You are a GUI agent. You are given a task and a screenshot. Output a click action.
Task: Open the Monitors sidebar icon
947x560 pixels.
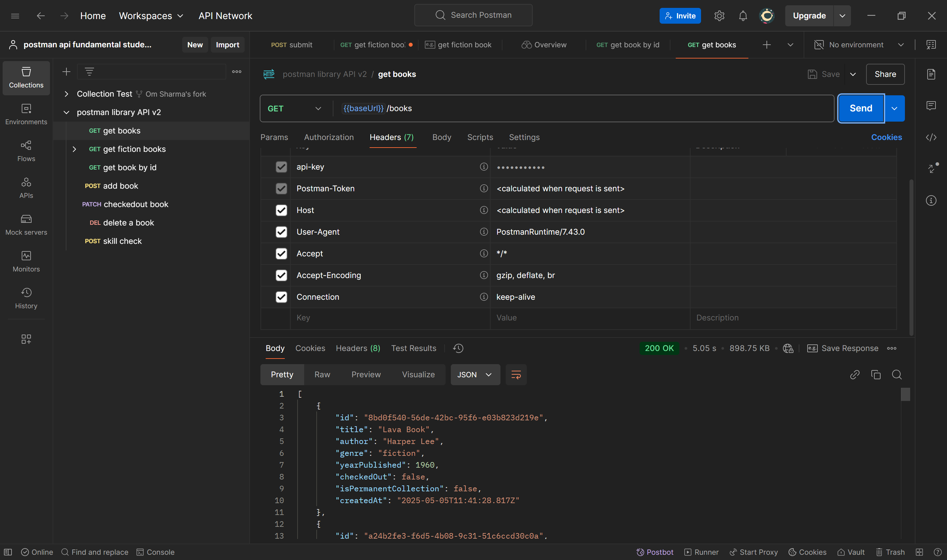[26, 261]
